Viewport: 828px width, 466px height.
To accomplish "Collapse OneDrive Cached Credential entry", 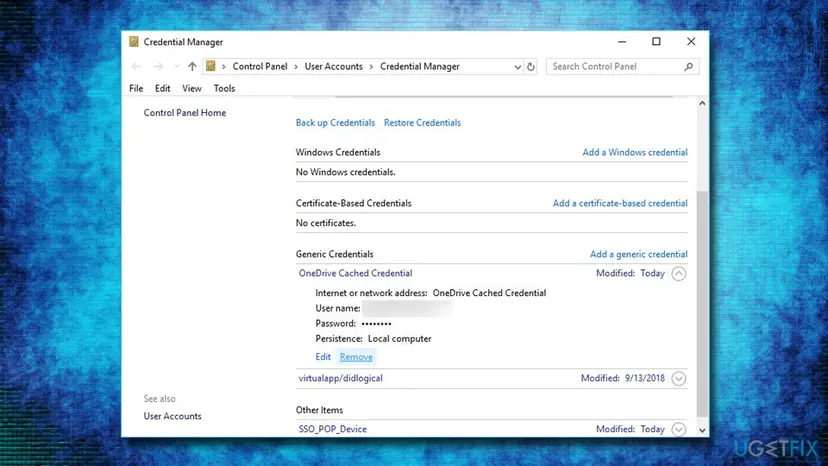I will tap(679, 274).
